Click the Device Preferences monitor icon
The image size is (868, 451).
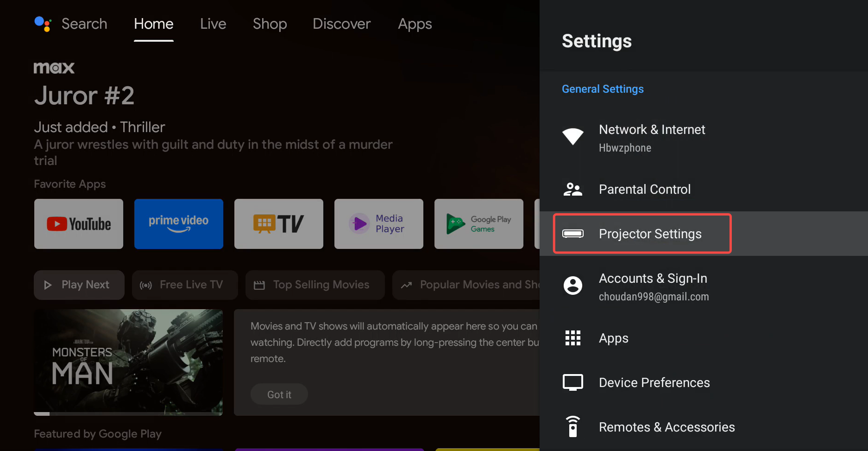point(573,382)
